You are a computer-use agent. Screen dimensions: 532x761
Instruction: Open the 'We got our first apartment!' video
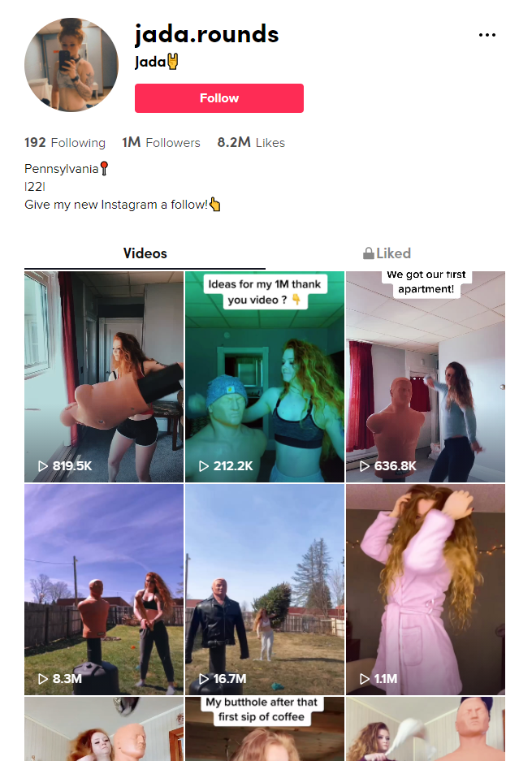click(x=426, y=377)
